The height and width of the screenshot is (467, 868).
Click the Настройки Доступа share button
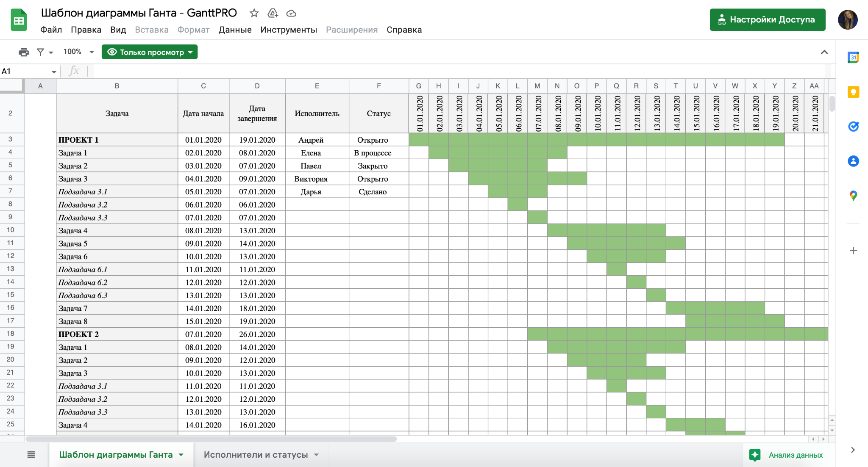(767, 19)
